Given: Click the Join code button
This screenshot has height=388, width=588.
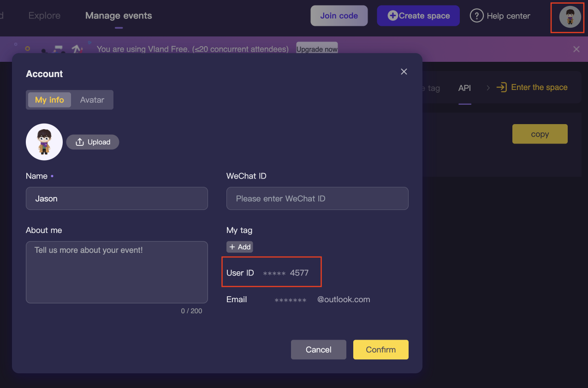Looking at the screenshot, I should [x=339, y=16].
